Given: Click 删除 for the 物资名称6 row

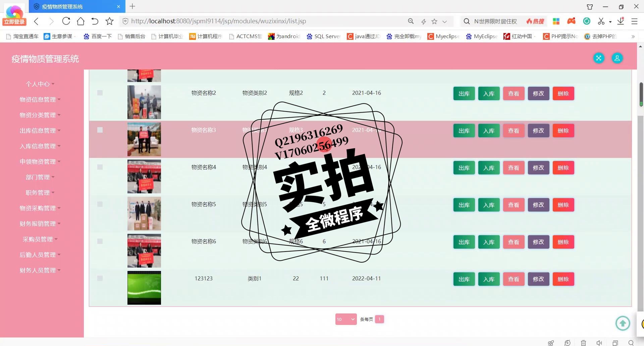Looking at the screenshot, I should [563, 242].
